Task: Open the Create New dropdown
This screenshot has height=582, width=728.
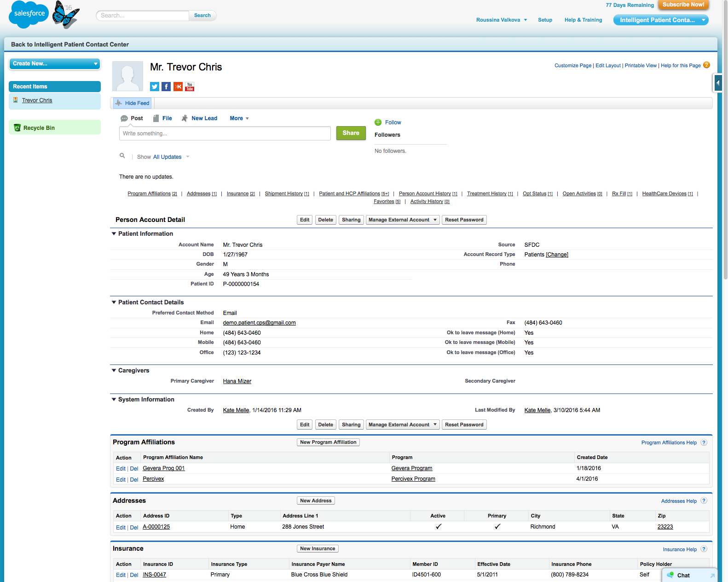Action: (55, 64)
